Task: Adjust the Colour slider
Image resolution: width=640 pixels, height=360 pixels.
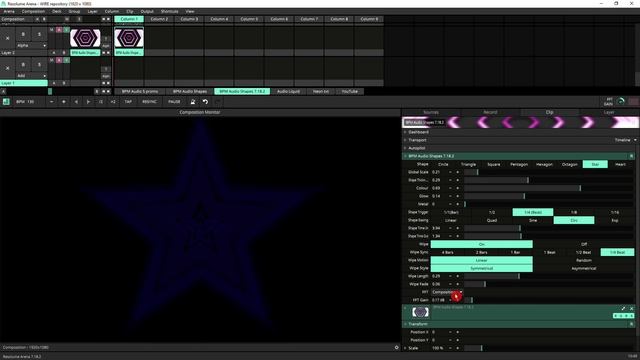Action: click(x=549, y=188)
